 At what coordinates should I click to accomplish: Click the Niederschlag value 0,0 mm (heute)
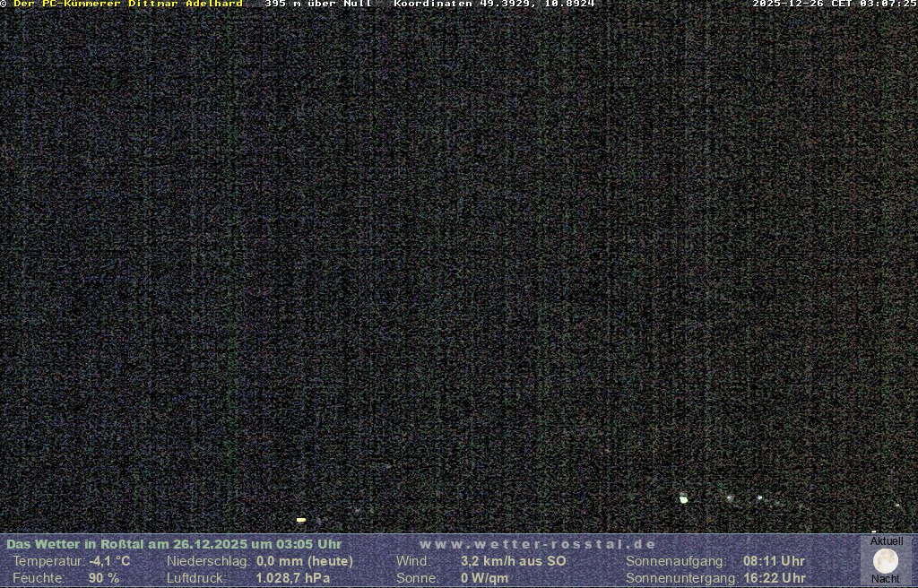click(x=305, y=561)
